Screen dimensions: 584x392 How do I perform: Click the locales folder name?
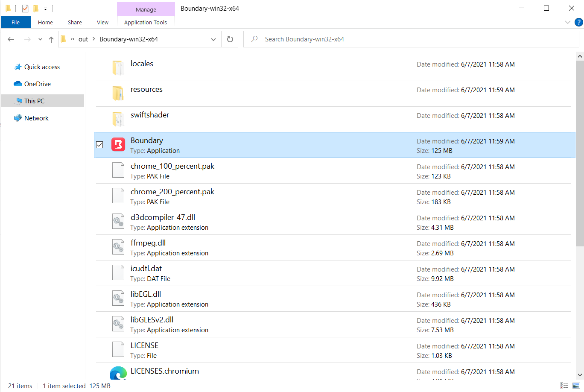tap(142, 64)
